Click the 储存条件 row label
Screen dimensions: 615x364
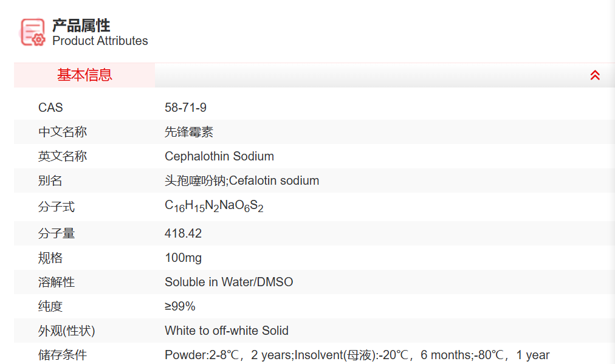coord(63,355)
